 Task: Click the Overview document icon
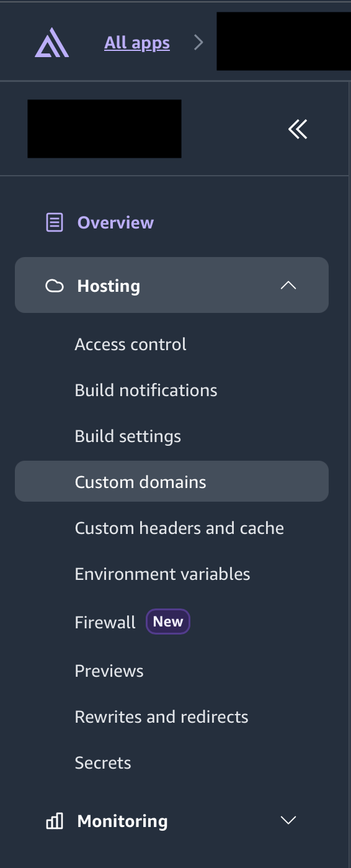(x=55, y=222)
